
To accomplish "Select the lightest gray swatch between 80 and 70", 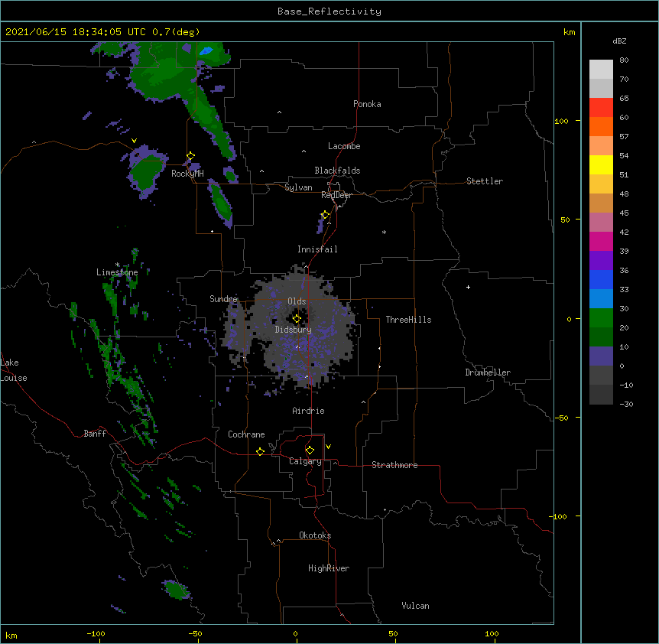I will (601, 69).
